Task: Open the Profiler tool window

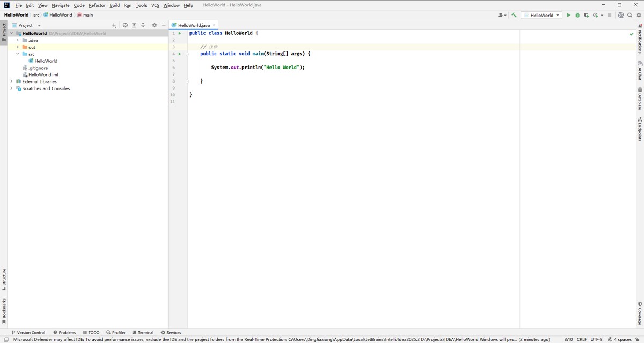Action: (x=116, y=332)
